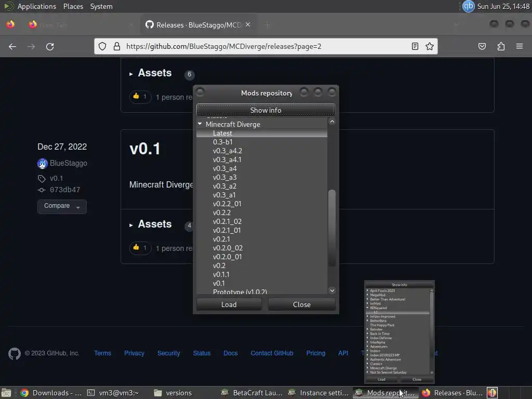Click the Close button in Mods repository
Screen dimensions: 532x399
302,304
